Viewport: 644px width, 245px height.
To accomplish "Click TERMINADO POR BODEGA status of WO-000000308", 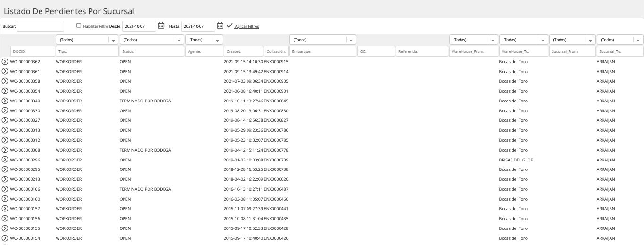I will 145,150.
